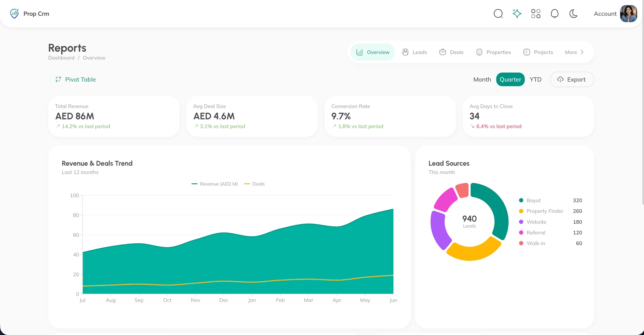
Task: Click the Referral pink legend dot
Action: 521,232
